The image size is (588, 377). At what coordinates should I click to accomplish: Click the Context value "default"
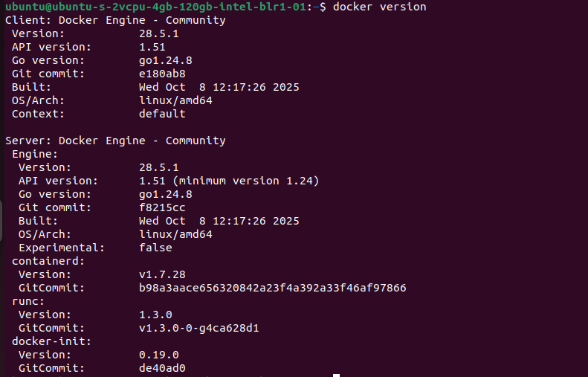162,114
